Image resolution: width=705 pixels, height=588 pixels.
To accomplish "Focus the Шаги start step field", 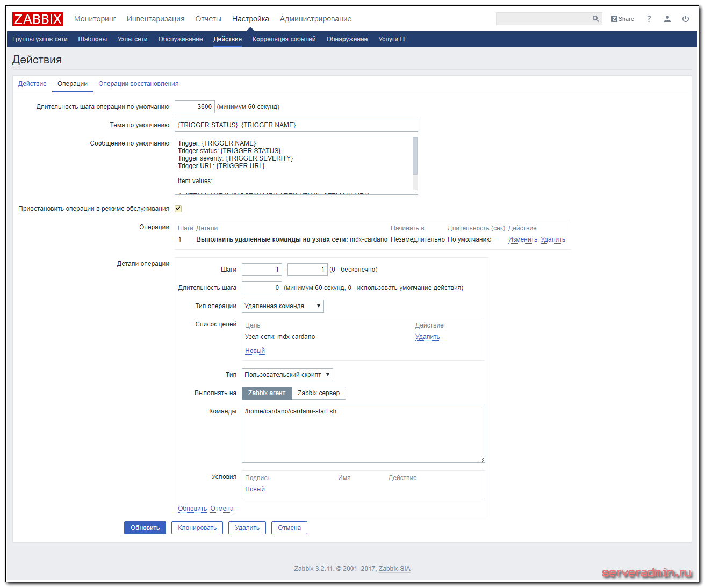I will click(262, 270).
